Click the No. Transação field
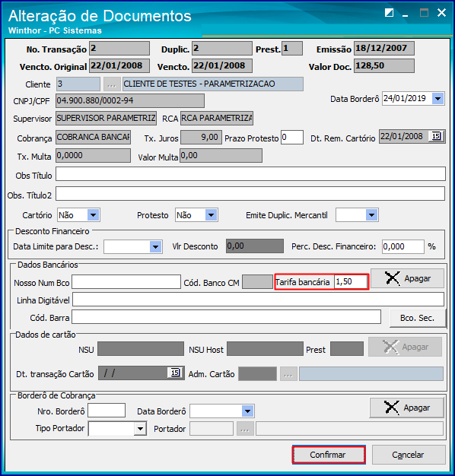This screenshot has height=476, width=455. [x=119, y=49]
